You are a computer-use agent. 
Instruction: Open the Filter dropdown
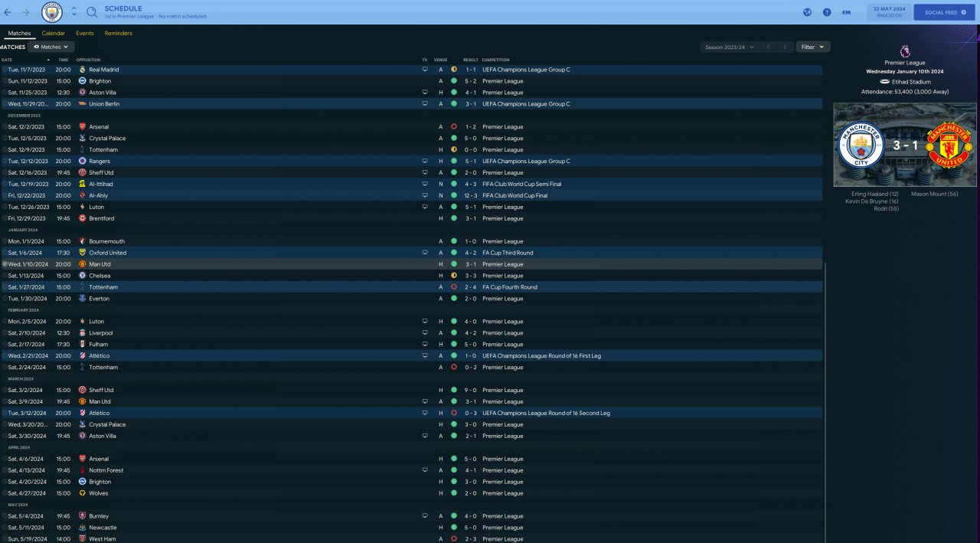pos(813,47)
